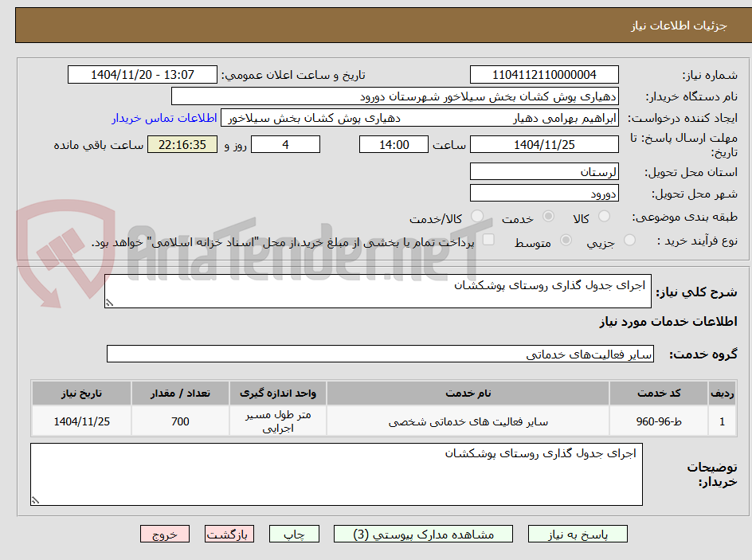The width and height of the screenshot is (752, 560).
Task: Click the announcement date field 1404/11/20 - 13:07
Action: 143,75
